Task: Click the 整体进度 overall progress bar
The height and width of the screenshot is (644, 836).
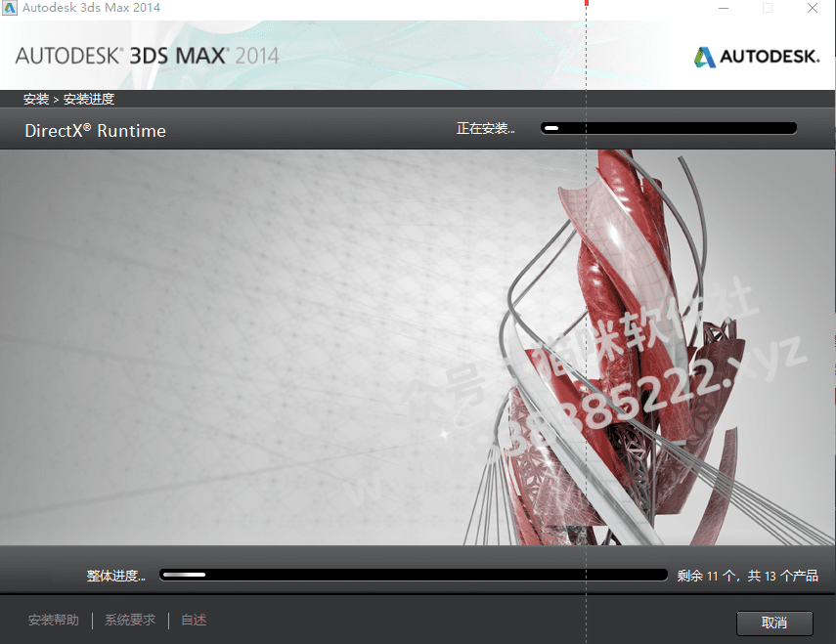Action: [x=414, y=575]
